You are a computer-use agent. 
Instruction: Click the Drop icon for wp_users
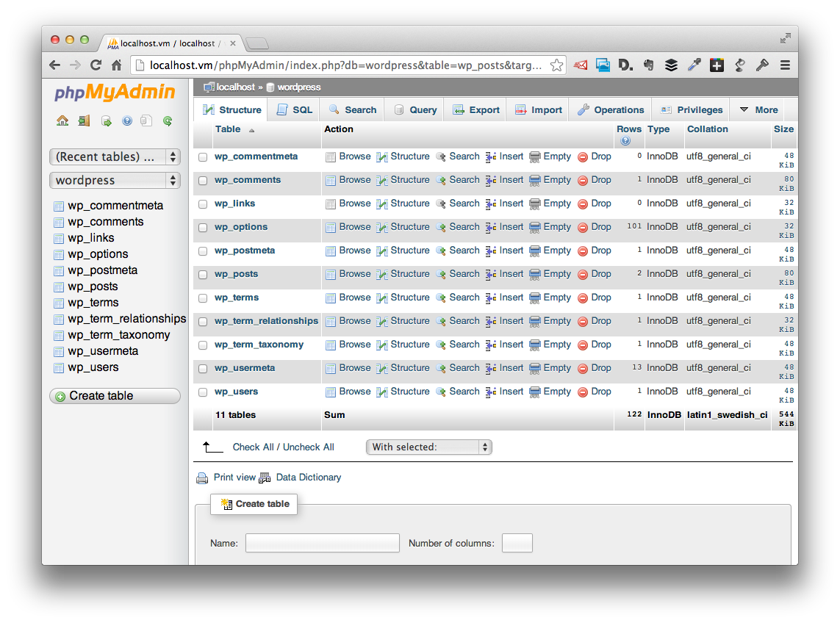click(583, 392)
